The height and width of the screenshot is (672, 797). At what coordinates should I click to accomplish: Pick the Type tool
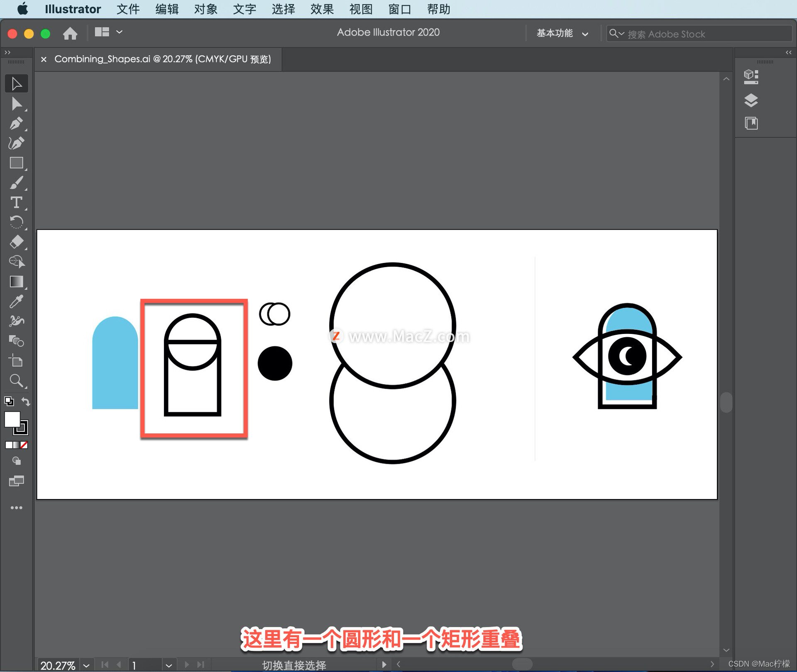(17, 202)
